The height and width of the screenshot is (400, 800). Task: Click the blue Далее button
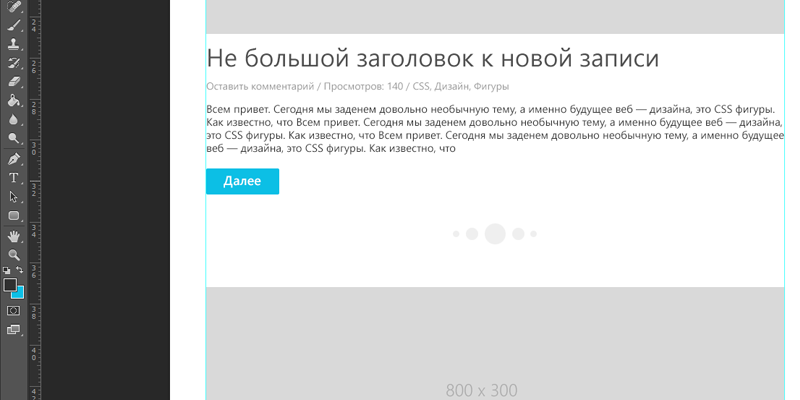tap(242, 181)
